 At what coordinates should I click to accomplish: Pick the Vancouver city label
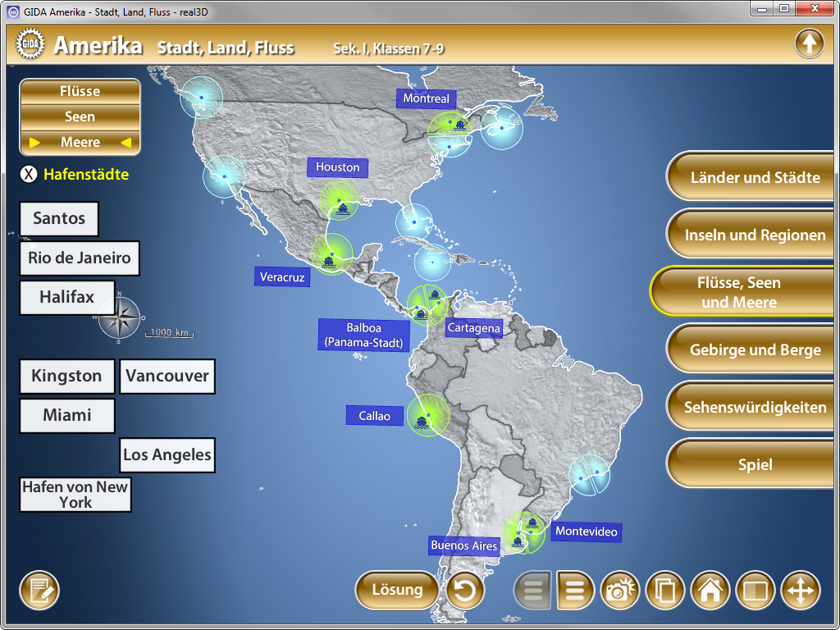167,377
